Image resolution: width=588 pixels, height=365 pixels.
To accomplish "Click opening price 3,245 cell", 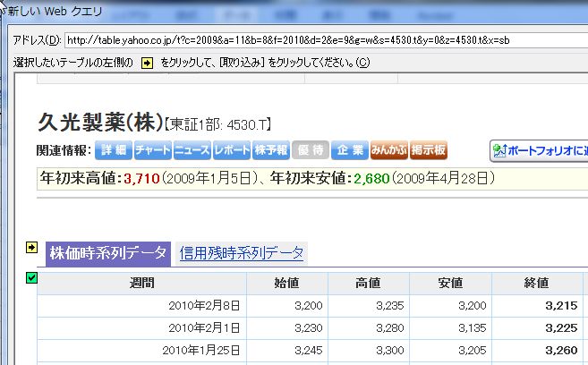I will point(287,351).
